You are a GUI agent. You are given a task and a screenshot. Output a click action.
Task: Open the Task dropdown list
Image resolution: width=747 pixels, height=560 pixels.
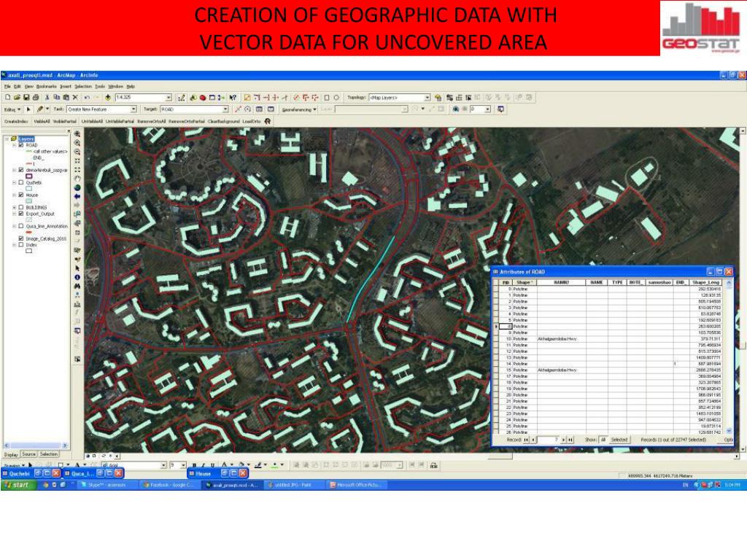click(x=133, y=109)
